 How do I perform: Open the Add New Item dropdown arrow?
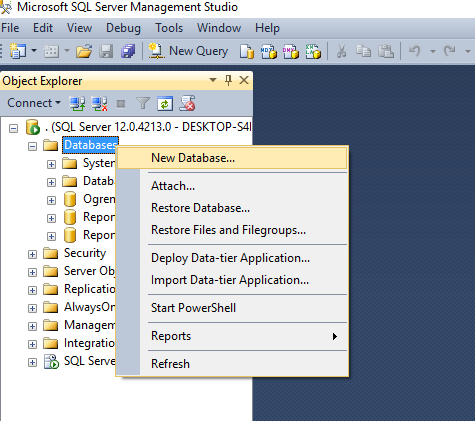click(67, 51)
